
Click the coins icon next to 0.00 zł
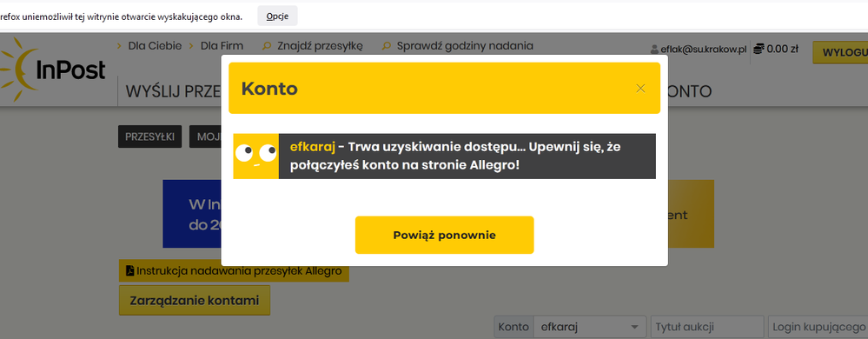(759, 49)
